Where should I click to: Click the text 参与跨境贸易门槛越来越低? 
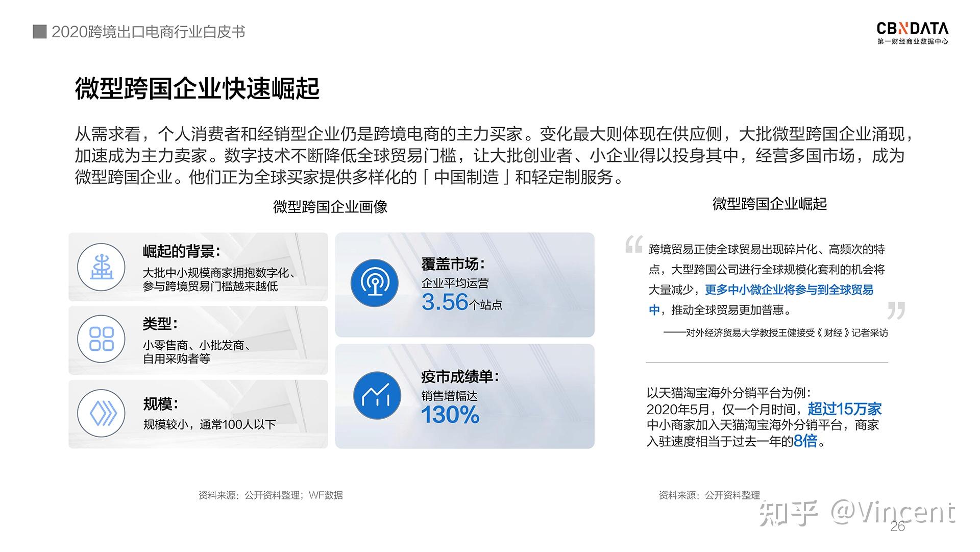(210, 286)
